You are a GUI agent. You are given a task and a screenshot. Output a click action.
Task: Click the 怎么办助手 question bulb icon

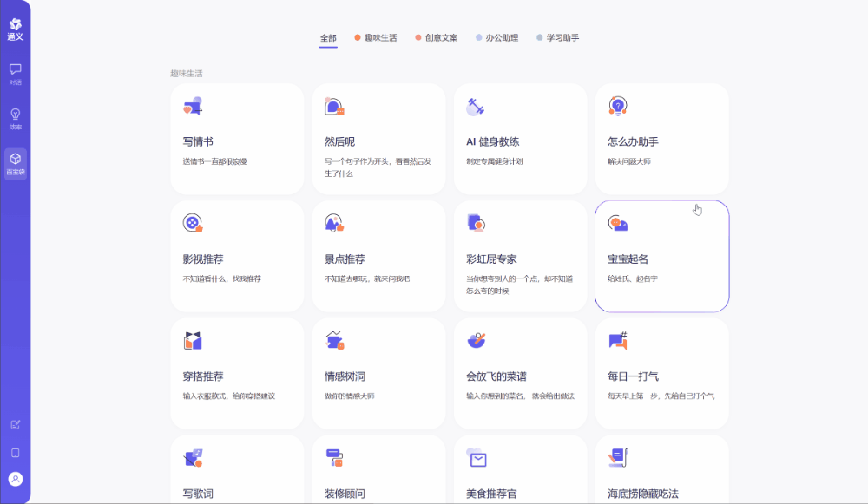point(617,106)
